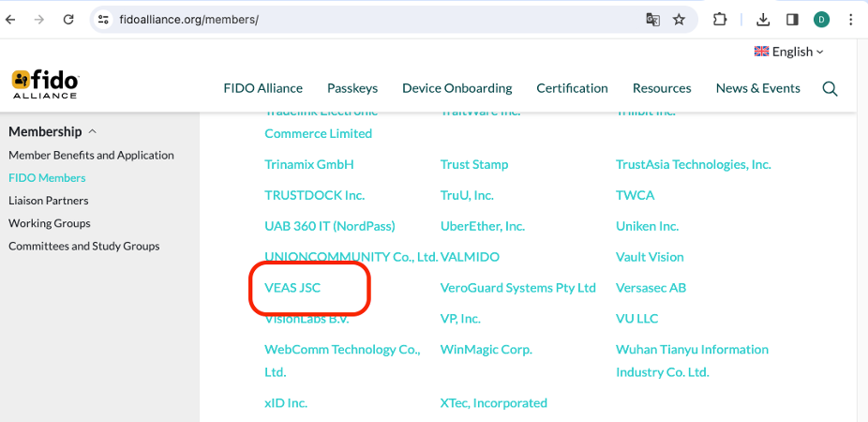Open the Vault Vision member link
The height and width of the screenshot is (422, 868).
click(x=650, y=257)
